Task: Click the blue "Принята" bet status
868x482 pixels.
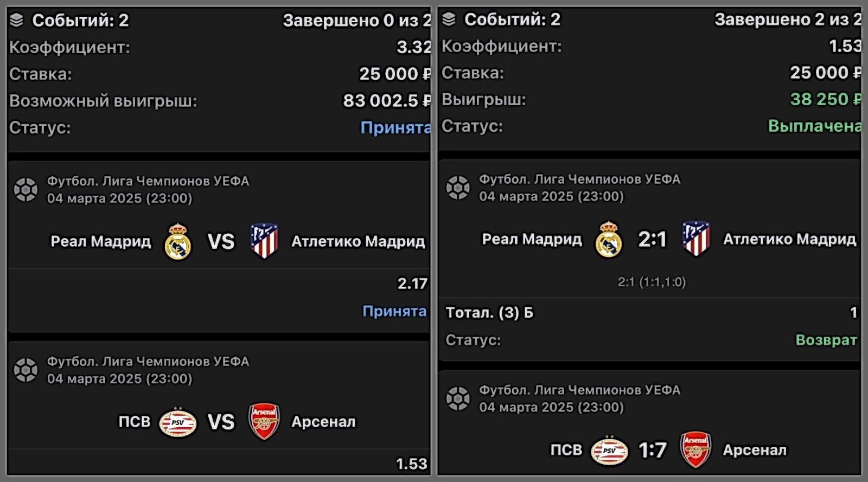Action: pyautogui.click(x=395, y=127)
